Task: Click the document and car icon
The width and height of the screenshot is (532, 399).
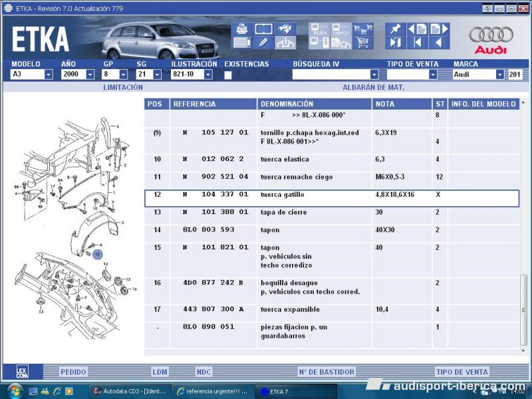Action: (340, 43)
